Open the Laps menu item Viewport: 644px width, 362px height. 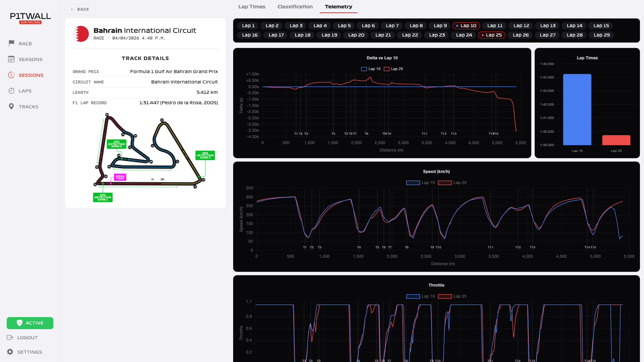(x=25, y=91)
